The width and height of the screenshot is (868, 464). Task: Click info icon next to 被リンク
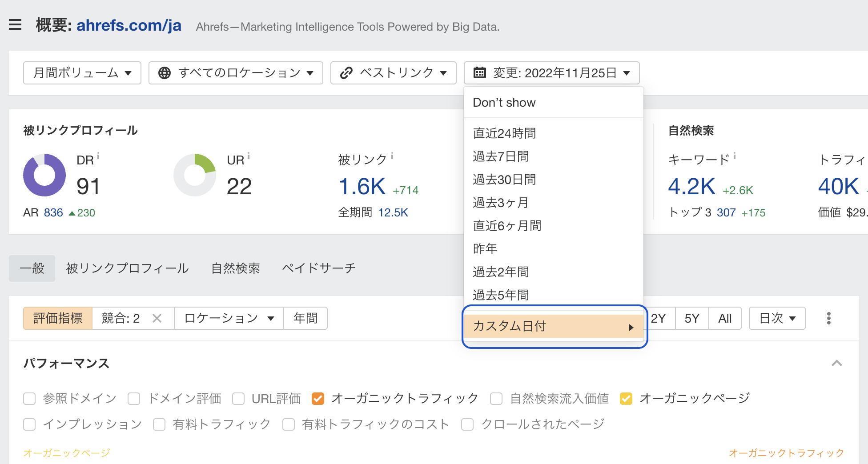(392, 156)
